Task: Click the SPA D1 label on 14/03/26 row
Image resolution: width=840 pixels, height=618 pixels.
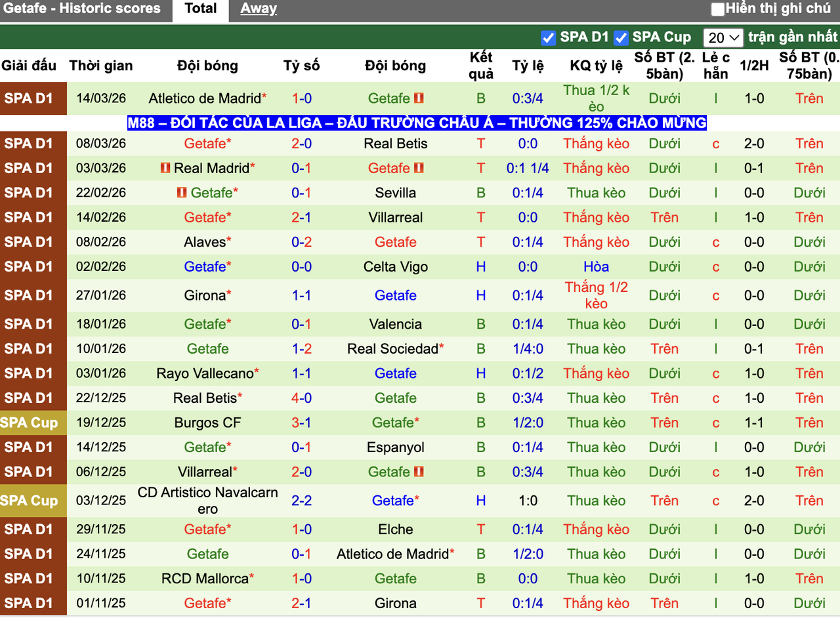Action: pos(29,98)
